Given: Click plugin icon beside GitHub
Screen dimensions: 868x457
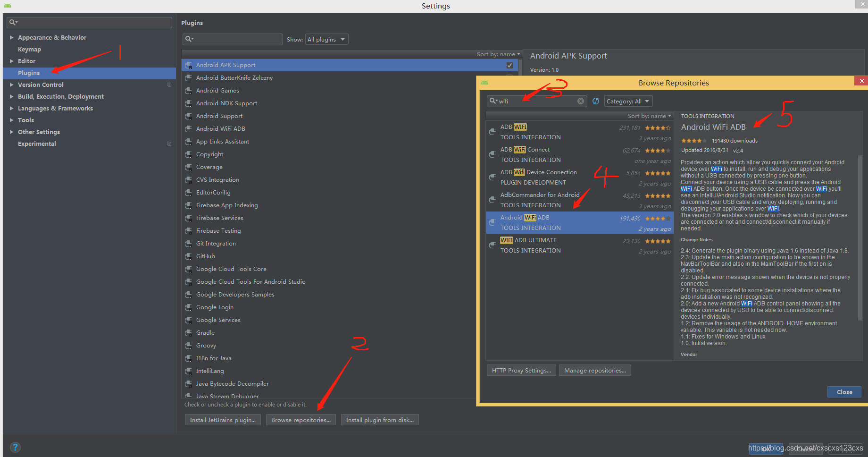Looking at the screenshot, I should (x=188, y=256).
